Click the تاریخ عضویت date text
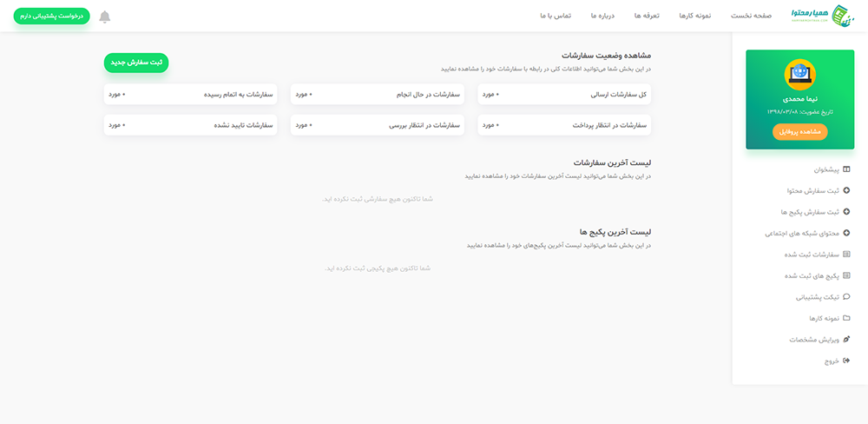The width and height of the screenshot is (868, 424). coord(800,112)
